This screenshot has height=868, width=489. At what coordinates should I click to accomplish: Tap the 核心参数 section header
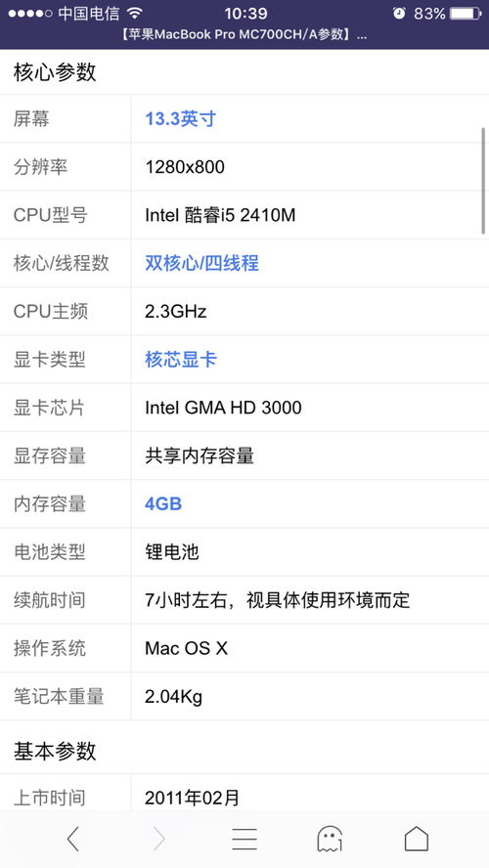(55, 72)
